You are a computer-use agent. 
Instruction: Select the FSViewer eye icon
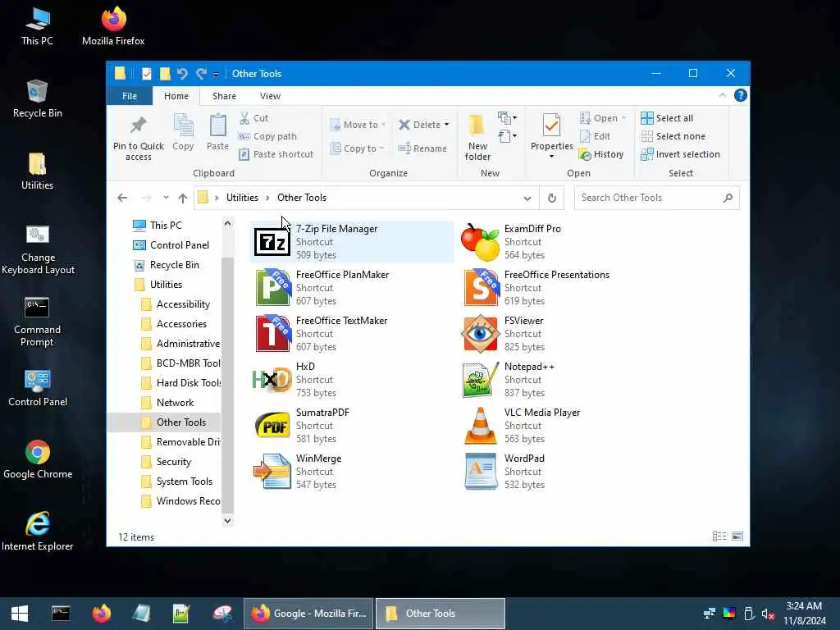click(480, 334)
